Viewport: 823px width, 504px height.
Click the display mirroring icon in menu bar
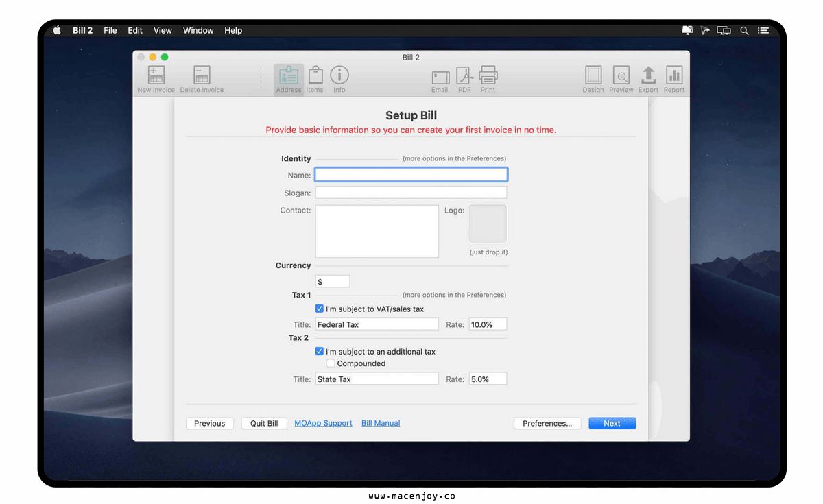click(x=724, y=31)
